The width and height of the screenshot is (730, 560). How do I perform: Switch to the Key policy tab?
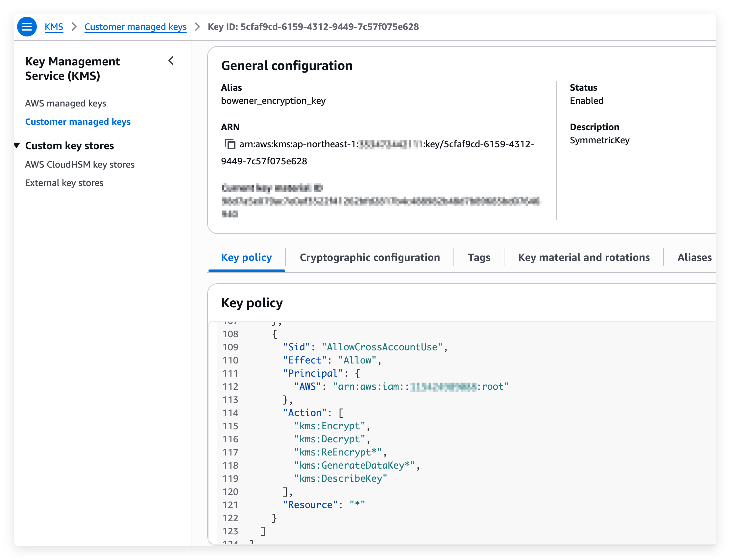tap(246, 257)
